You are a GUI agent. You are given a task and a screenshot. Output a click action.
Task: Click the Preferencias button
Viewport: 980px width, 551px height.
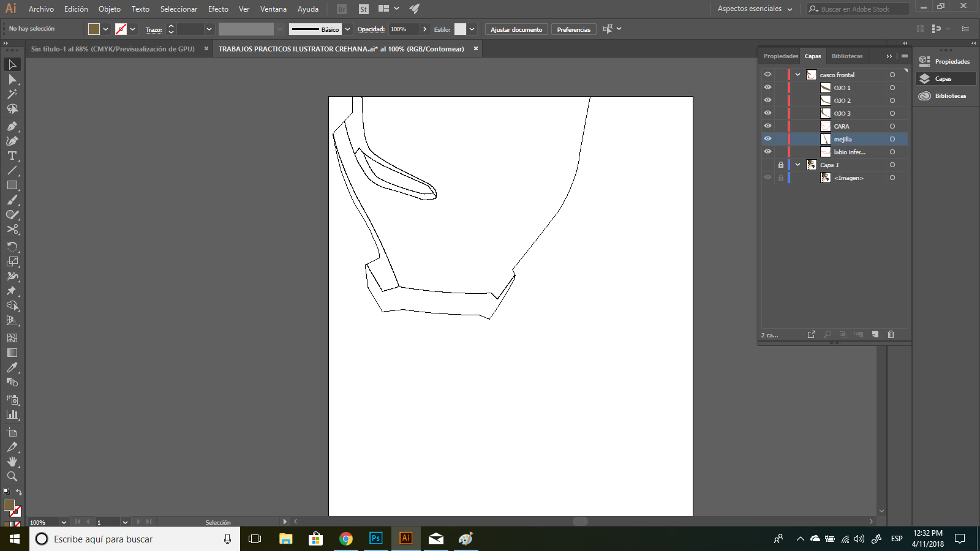[x=574, y=29]
